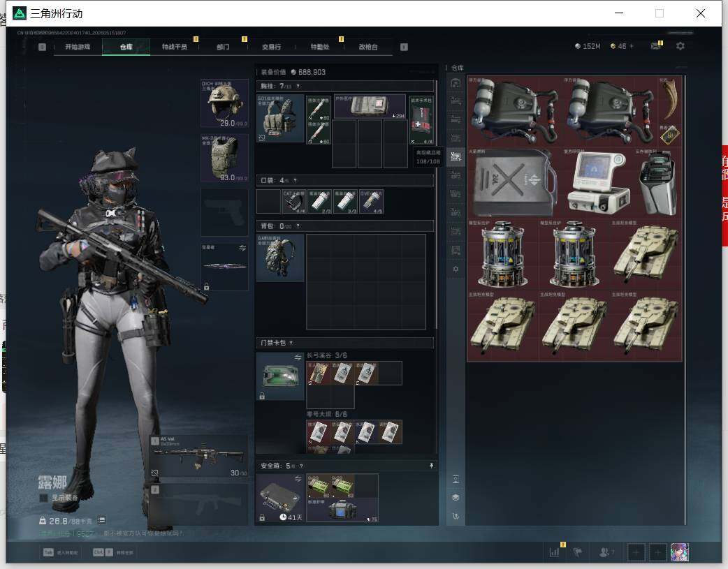Viewport: 728px width, 569px height.
Task: Select the 仓库 tab
Action: coord(126,47)
